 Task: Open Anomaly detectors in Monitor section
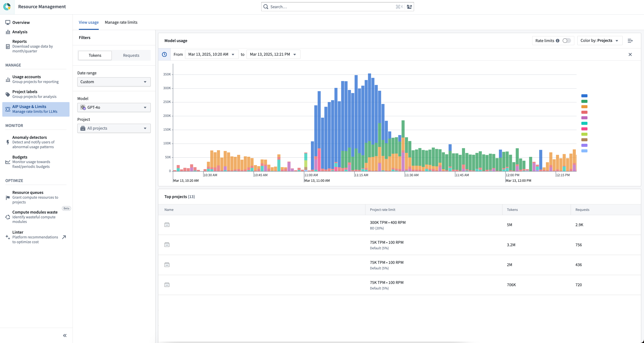click(29, 137)
